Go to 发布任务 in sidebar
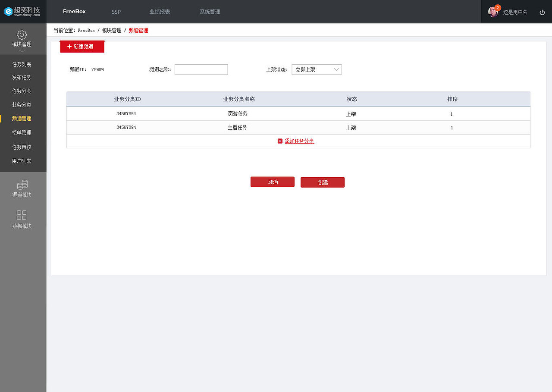 [22, 78]
